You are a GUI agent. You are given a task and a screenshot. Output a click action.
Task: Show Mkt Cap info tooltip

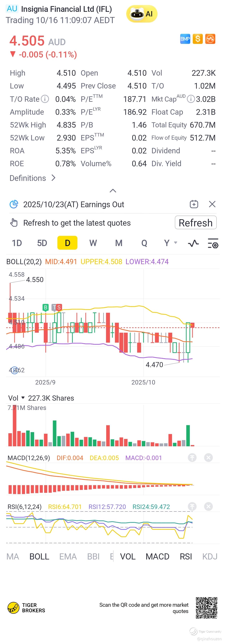191,99
